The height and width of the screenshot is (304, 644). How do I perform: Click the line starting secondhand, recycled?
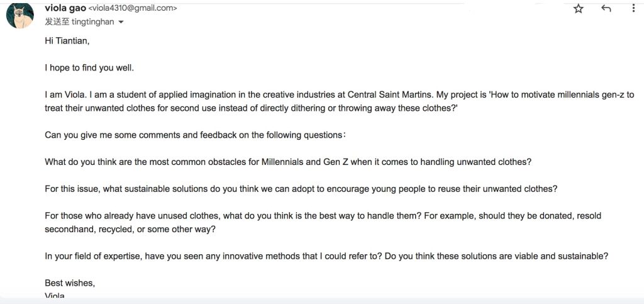(x=130, y=230)
